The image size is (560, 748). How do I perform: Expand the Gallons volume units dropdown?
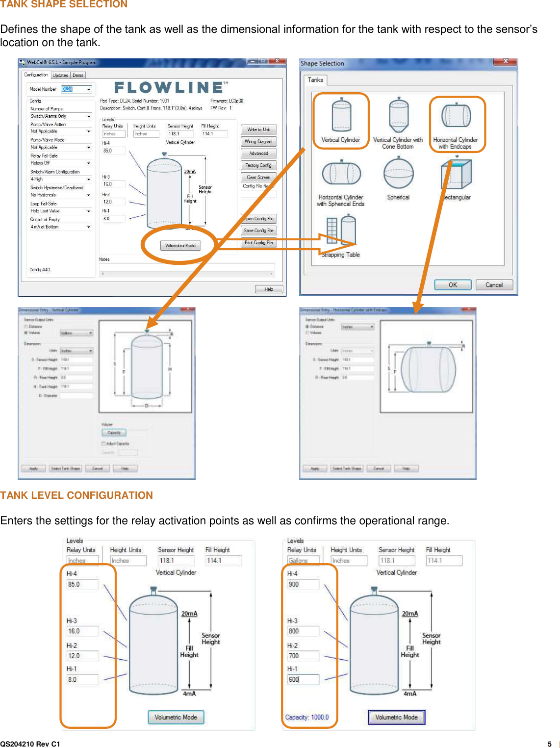(x=76, y=333)
